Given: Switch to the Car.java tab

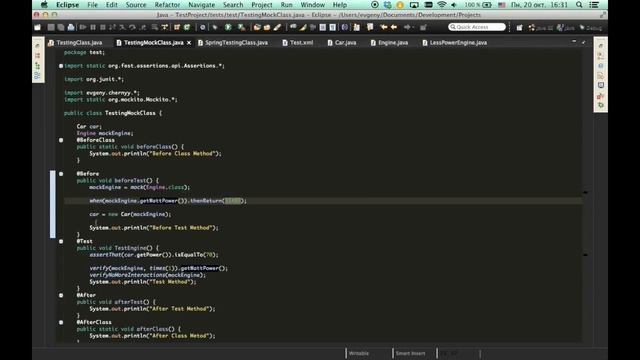Looking at the screenshot, I should click(342, 42).
